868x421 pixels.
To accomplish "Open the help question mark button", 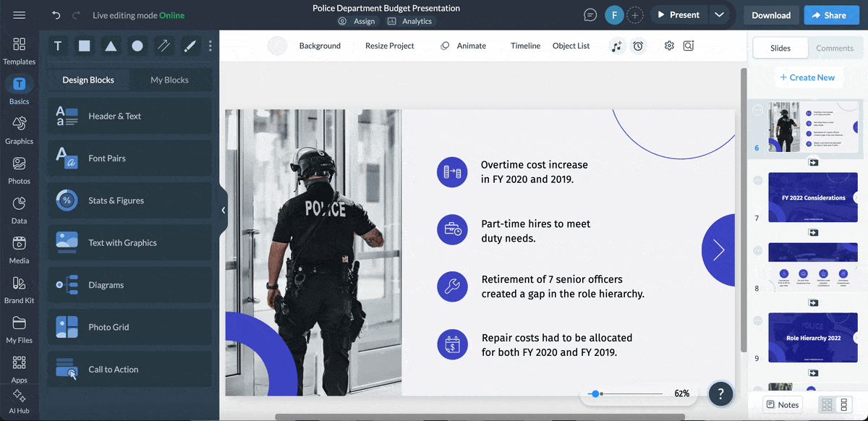I will (720, 394).
